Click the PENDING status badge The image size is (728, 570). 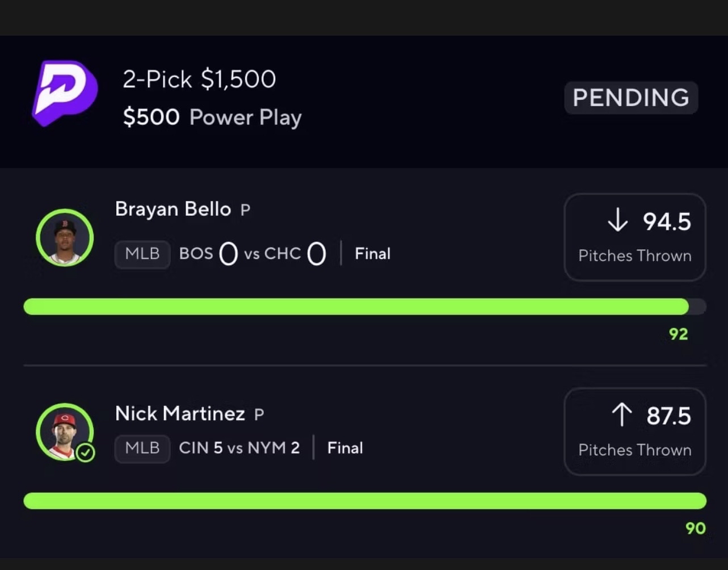(631, 98)
